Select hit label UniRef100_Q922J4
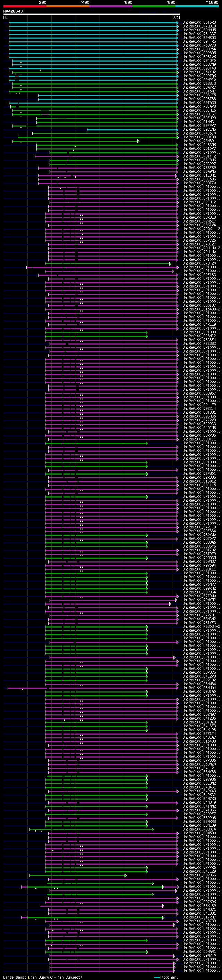Screen dimensions: 222x980 click(199, 409)
